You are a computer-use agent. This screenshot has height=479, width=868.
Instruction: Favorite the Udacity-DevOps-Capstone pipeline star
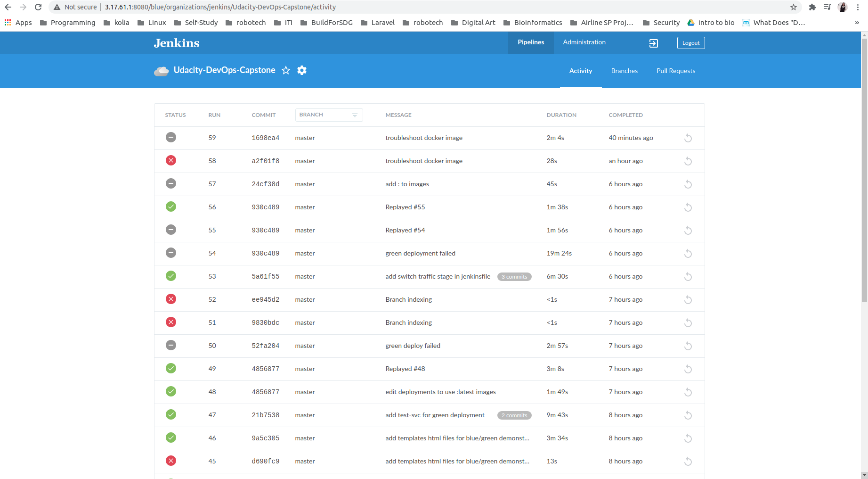click(286, 70)
